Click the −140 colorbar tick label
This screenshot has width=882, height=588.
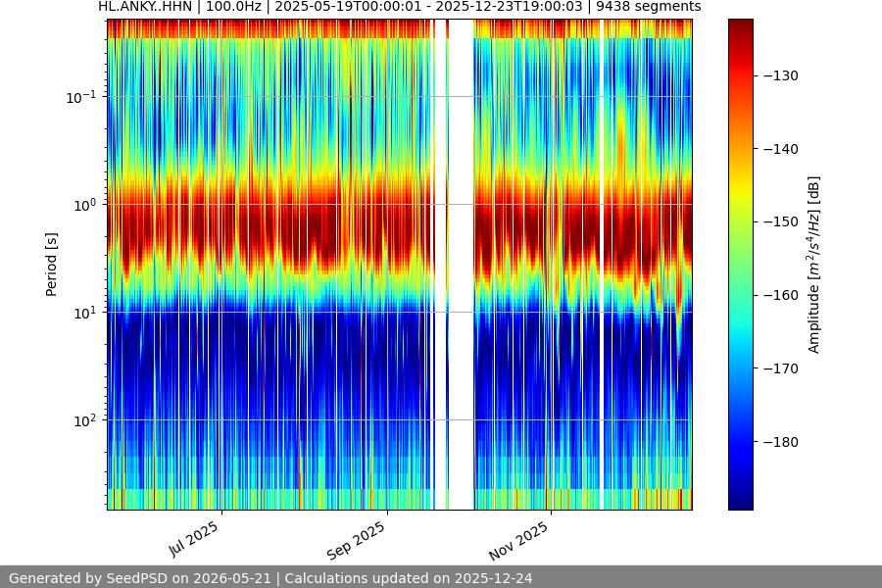[x=780, y=149]
